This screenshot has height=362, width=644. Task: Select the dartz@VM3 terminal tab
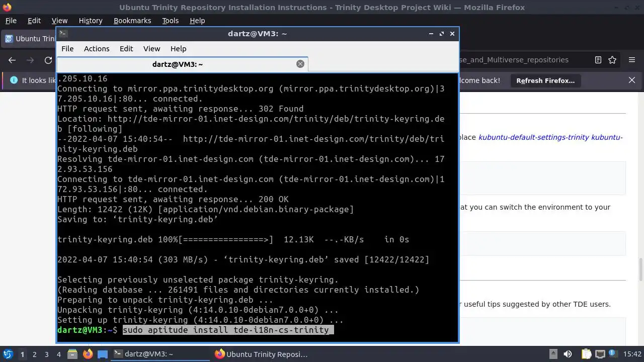[182, 64]
